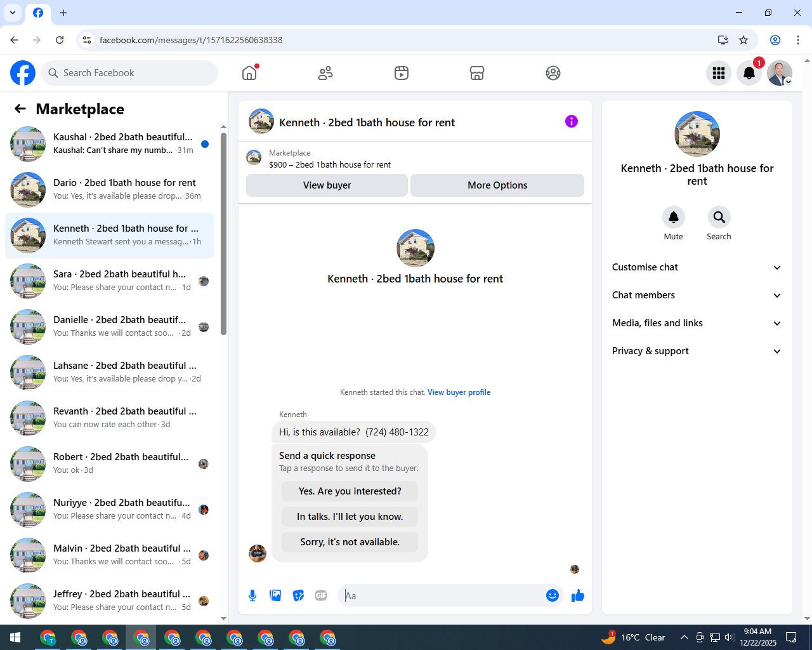812x650 pixels.
Task: Send quick response 'Yes. Are you interested?'
Action: (x=350, y=491)
